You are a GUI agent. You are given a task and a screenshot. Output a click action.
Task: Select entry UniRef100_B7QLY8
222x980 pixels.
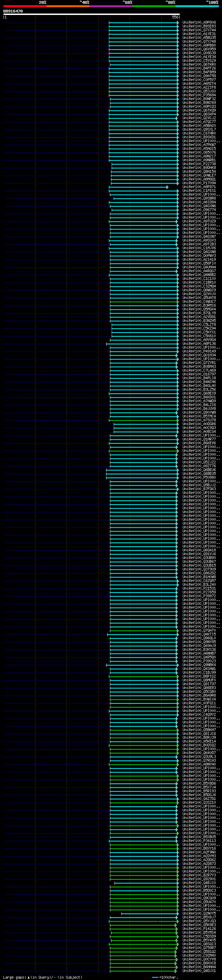point(199,313)
